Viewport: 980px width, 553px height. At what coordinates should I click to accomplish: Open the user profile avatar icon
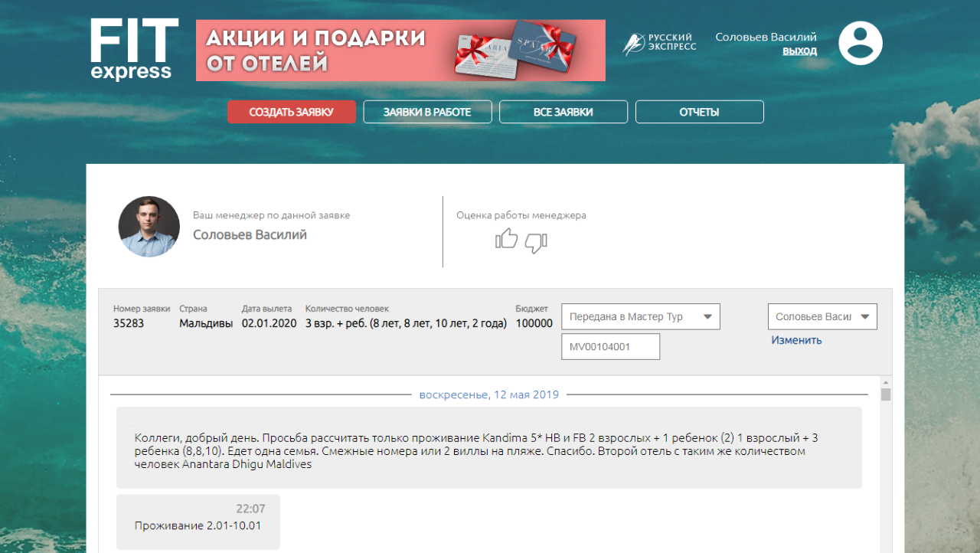pos(860,43)
